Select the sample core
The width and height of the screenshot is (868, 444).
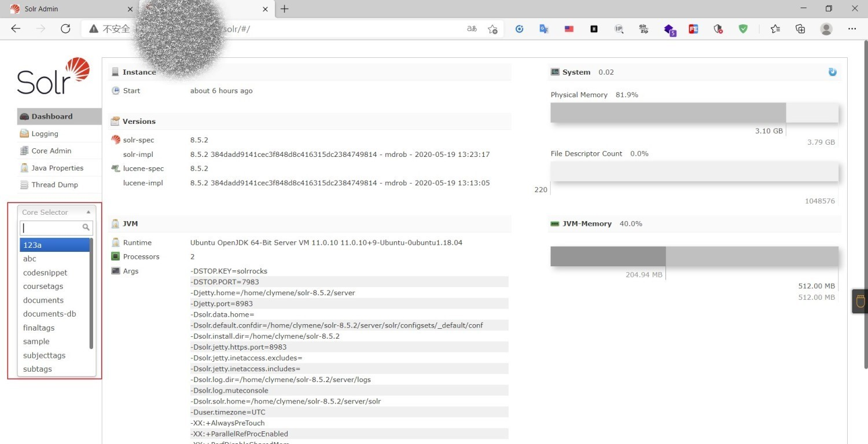click(x=55, y=342)
